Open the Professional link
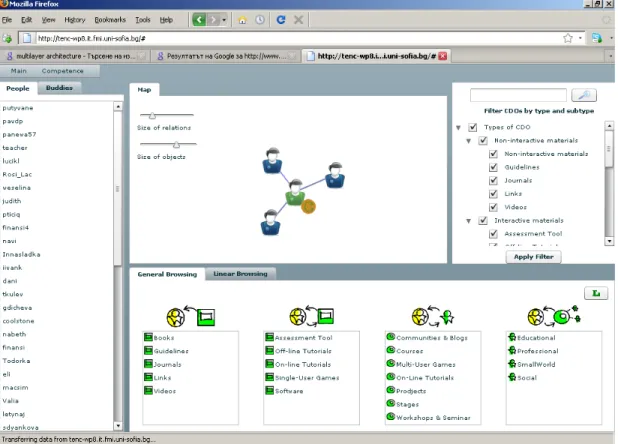 (538, 351)
